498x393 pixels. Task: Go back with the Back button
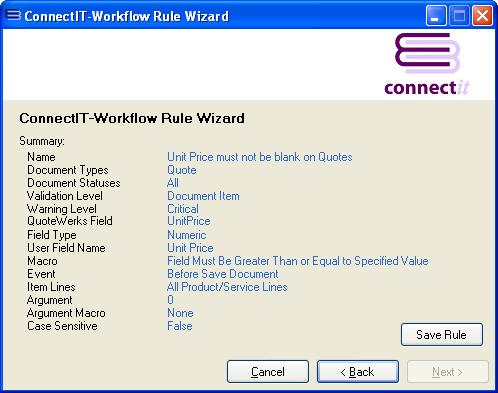[x=358, y=371]
